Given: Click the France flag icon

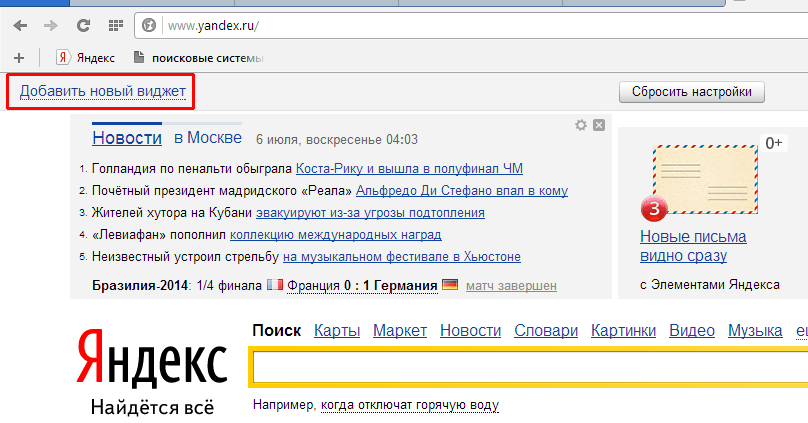Looking at the screenshot, I should [275, 284].
